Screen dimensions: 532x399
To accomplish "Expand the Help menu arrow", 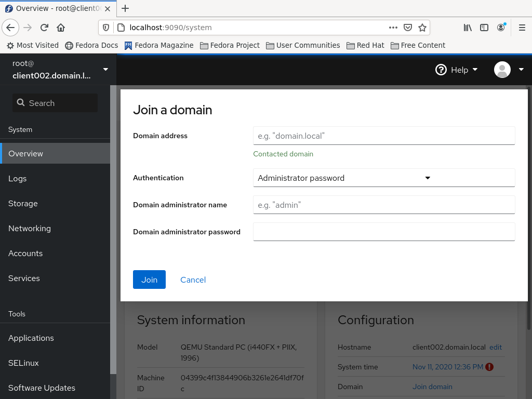I will pos(475,70).
